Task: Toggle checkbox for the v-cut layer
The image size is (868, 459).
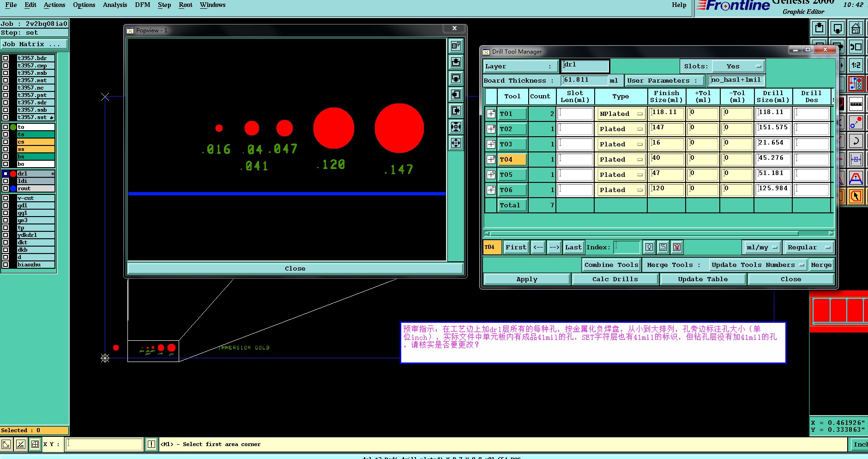Action: (6, 198)
